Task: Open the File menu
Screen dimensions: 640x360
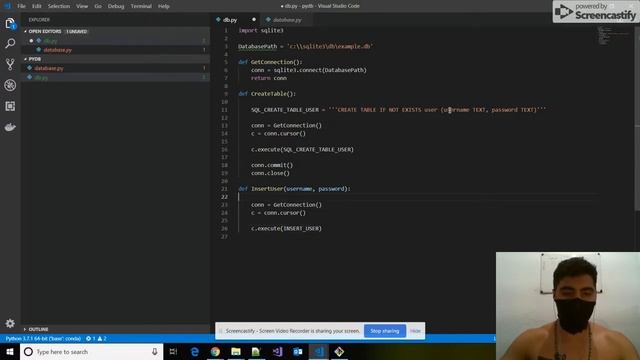Action: [21, 6]
